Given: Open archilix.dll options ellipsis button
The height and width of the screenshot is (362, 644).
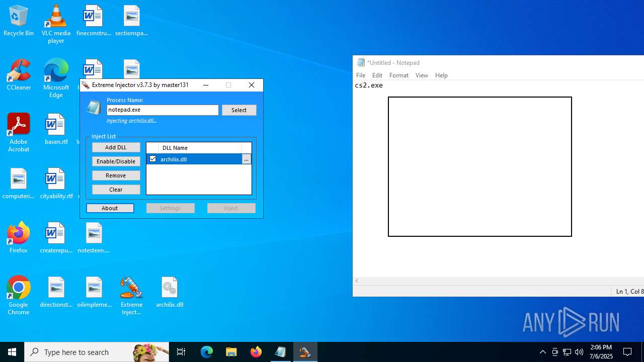Looking at the screenshot, I should [246, 159].
